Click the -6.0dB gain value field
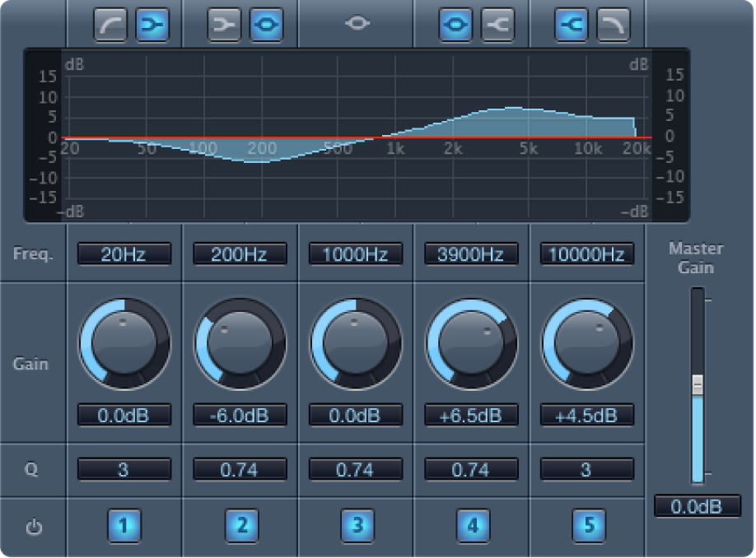This screenshot has width=756, height=558. (239, 416)
